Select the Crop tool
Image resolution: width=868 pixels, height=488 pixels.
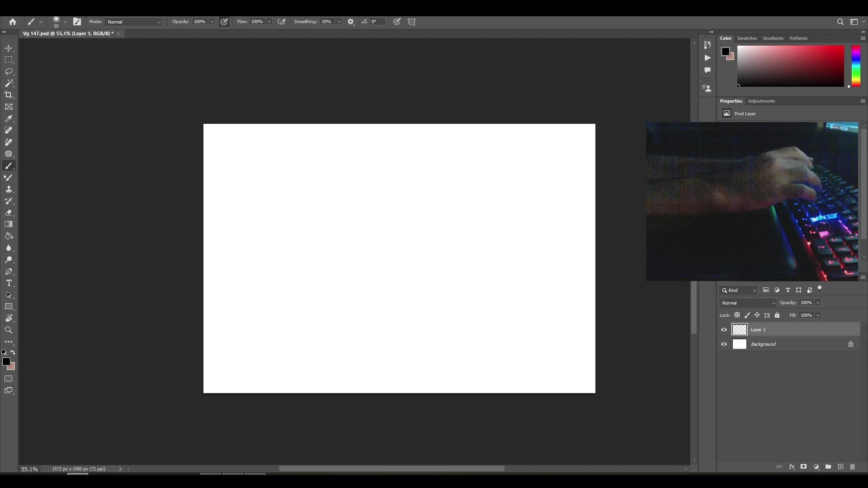coord(9,95)
